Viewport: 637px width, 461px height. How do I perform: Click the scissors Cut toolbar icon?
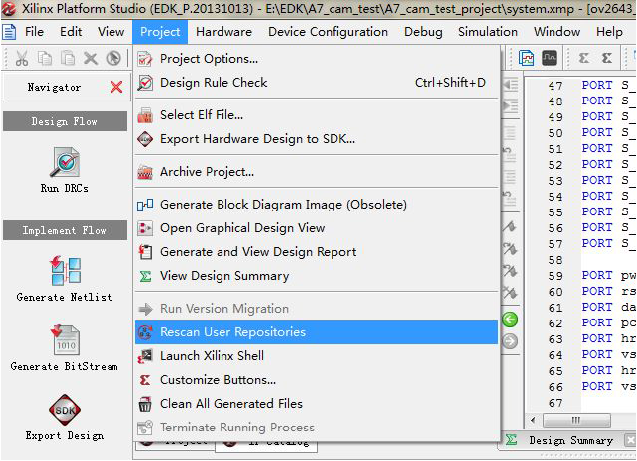pyautogui.click(x=22, y=58)
